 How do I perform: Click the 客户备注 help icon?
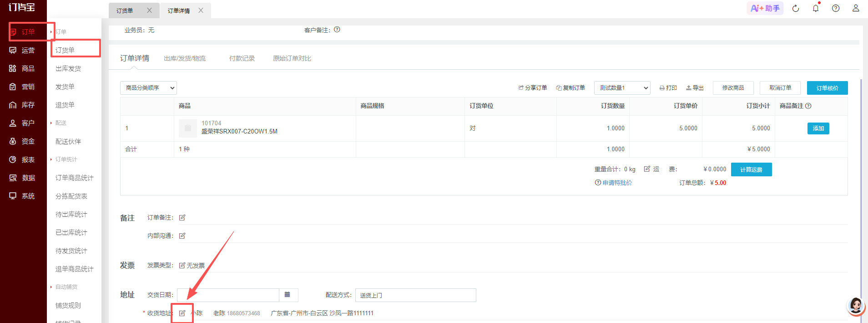[337, 30]
